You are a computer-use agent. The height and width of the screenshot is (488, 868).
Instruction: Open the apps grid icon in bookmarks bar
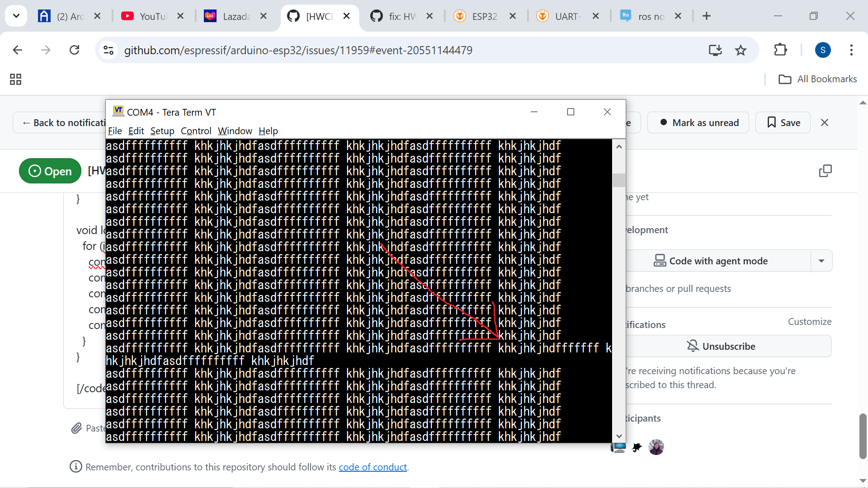(x=16, y=80)
